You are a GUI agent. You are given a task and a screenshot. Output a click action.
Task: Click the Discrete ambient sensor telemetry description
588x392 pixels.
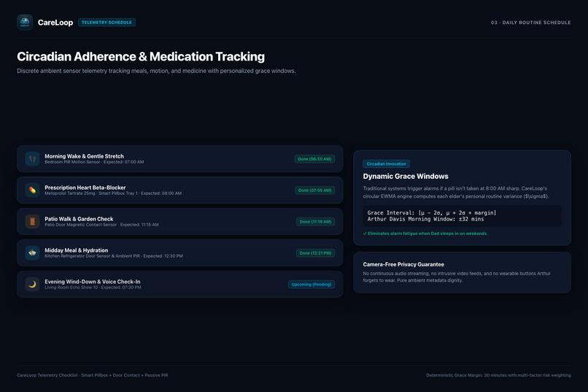pyautogui.click(x=156, y=71)
